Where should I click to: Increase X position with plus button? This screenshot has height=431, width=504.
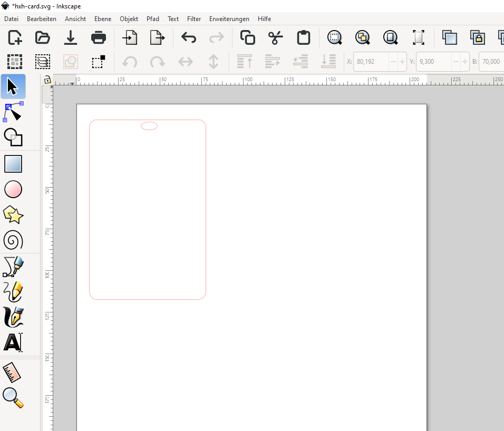pos(402,62)
